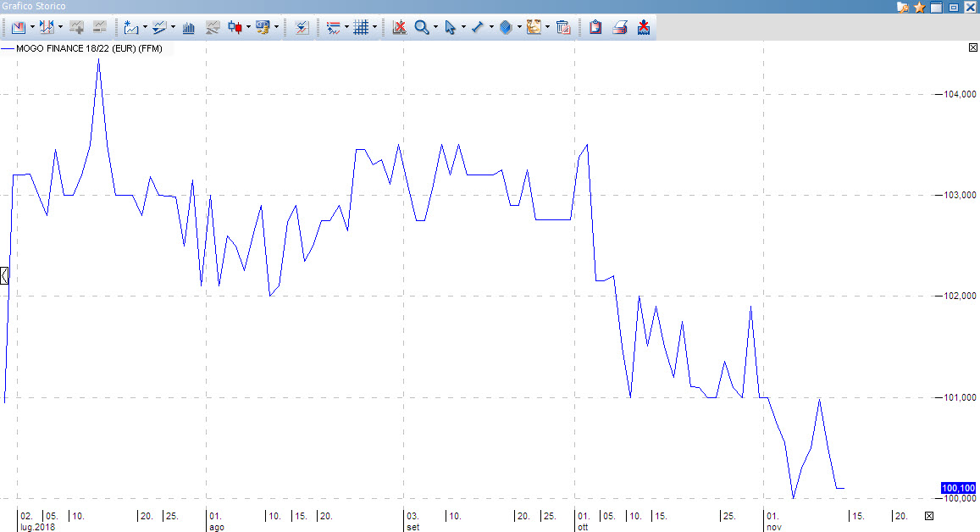This screenshot has width=980, height=532.
Task: Click the 100,000 price axis label
Action: tap(960, 498)
